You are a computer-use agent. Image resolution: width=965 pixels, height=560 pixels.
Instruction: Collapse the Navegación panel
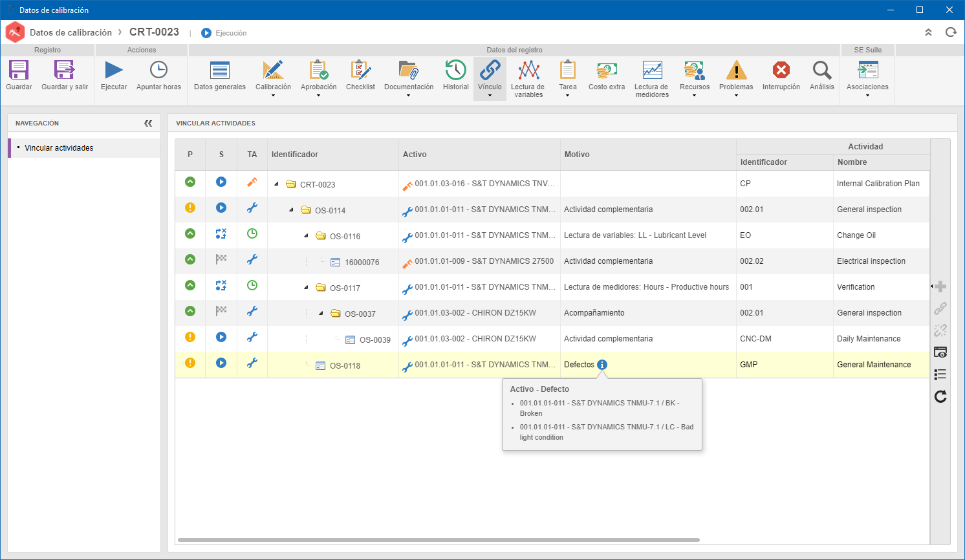pyautogui.click(x=148, y=123)
